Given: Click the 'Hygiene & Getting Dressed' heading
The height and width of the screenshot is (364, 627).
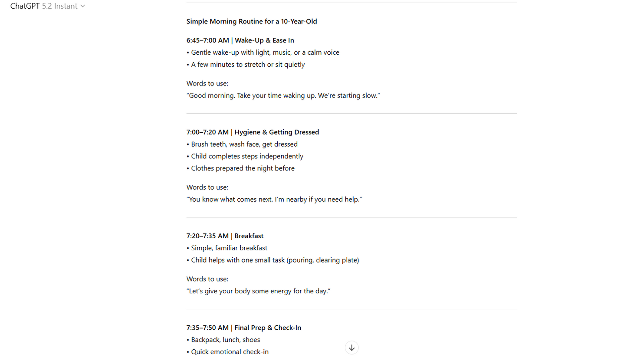Looking at the screenshot, I should [276, 132].
